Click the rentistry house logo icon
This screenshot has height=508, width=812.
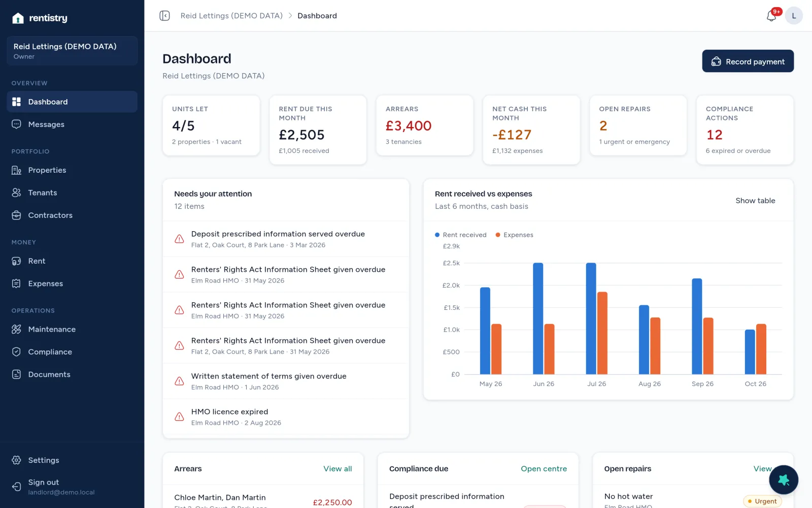click(x=18, y=18)
